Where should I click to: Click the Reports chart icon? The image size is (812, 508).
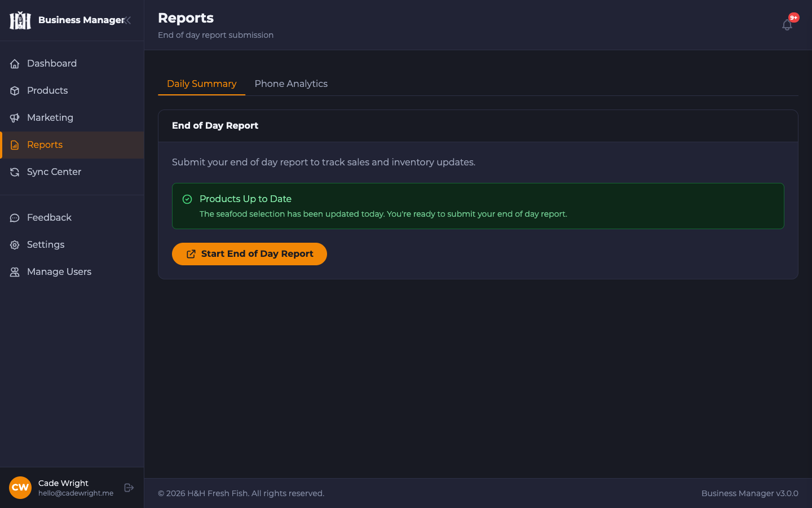click(x=15, y=145)
